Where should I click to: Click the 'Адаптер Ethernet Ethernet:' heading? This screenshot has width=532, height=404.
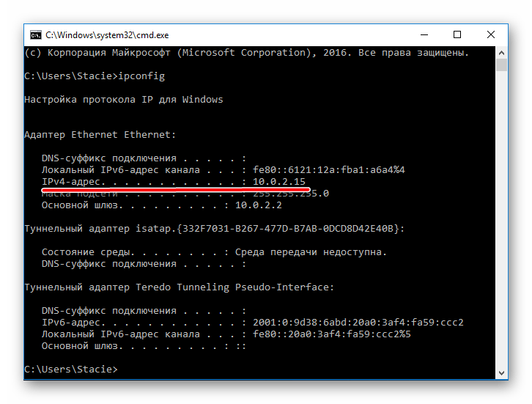[100, 135]
